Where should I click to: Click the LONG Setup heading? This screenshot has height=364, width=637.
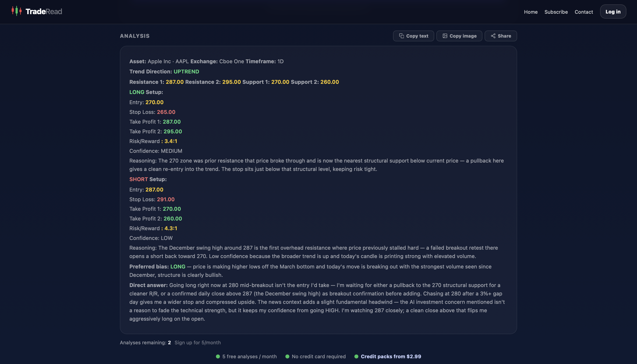click(146, 92)
